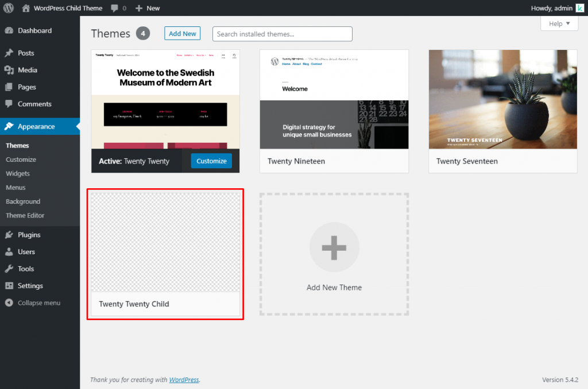This screenshot has height=389, width=588.
Task: Click the Settings sliders icon
Action: click(9, 286)
